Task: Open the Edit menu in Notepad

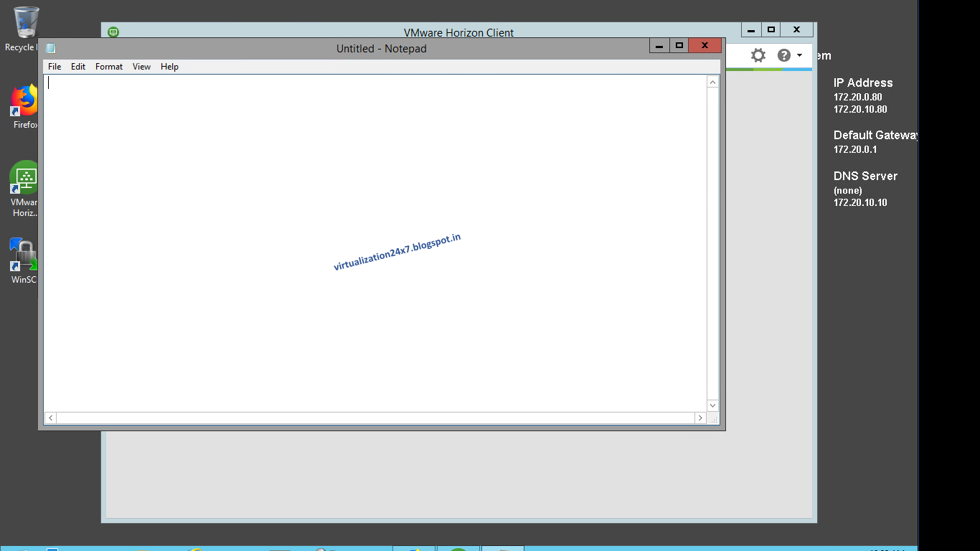Action: 78,67
